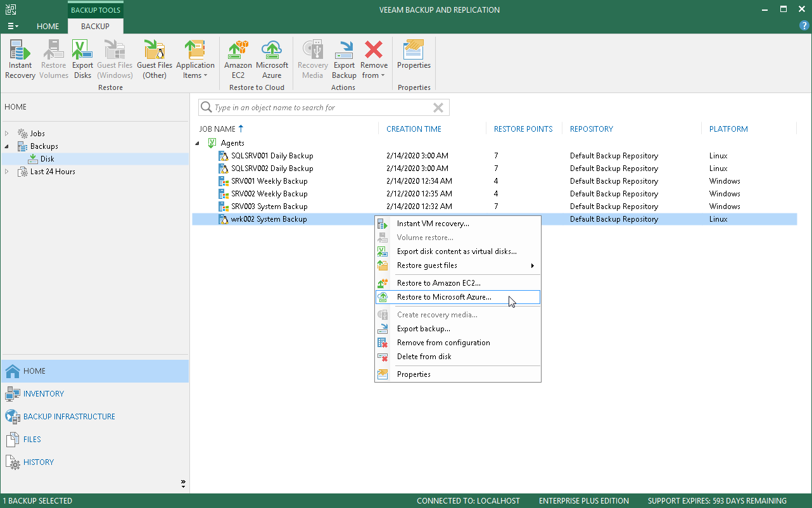Expand the Jobs tree node

[7, 134]
